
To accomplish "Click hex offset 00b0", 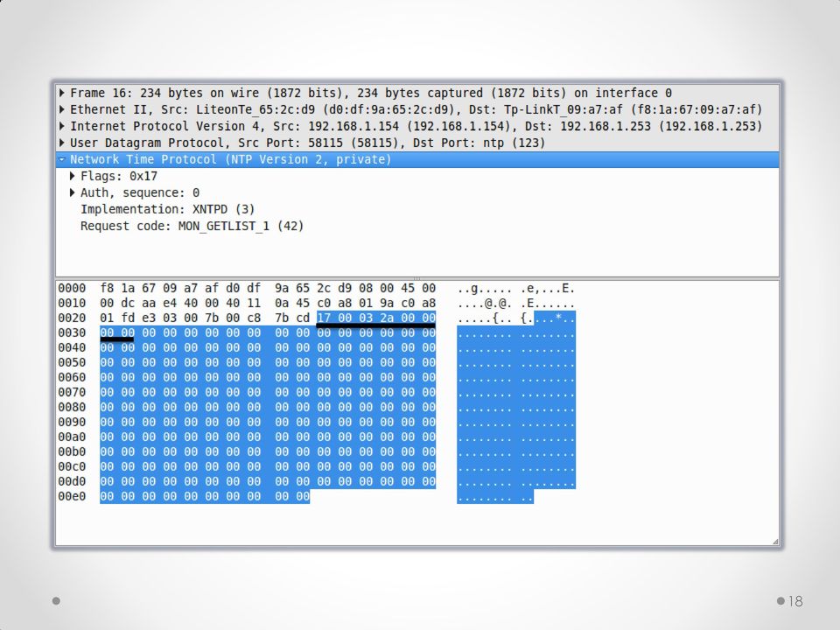I will click(x=72, y=451).
